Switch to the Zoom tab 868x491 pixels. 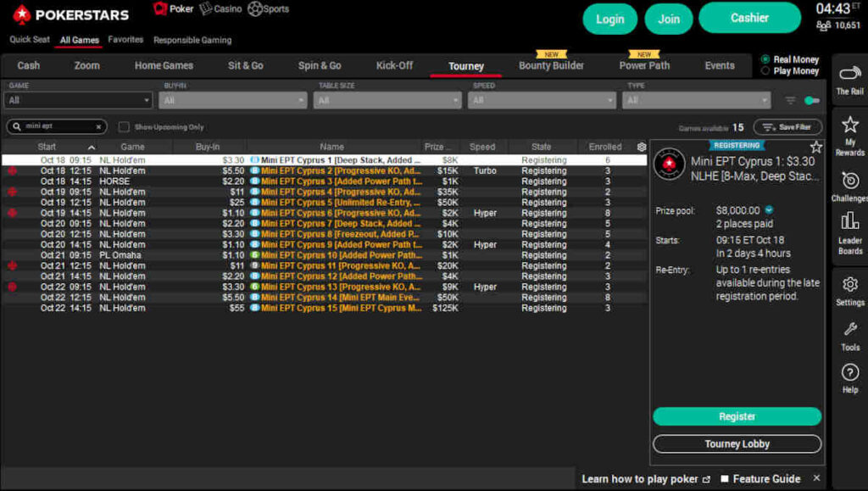(87, 65)
